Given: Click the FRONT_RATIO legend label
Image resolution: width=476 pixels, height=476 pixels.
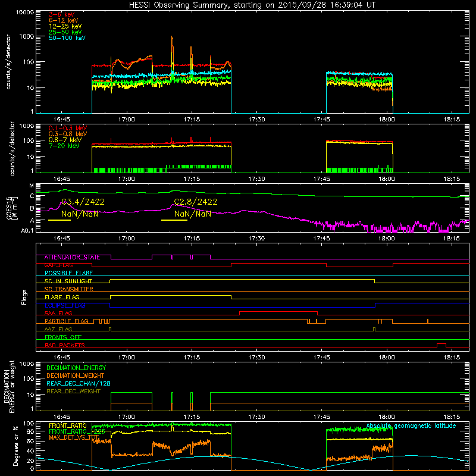Looking at the screenshot, I should (68, 425).
